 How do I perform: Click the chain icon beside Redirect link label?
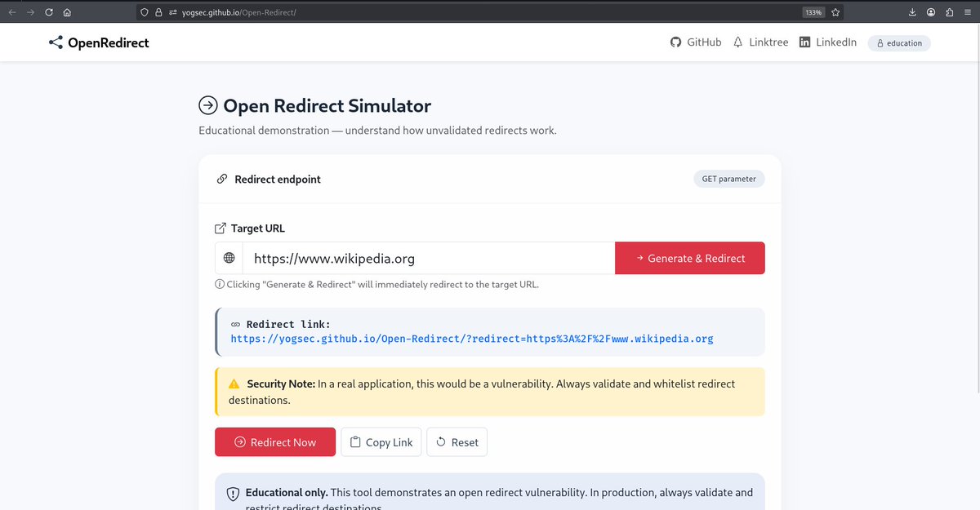236,325
